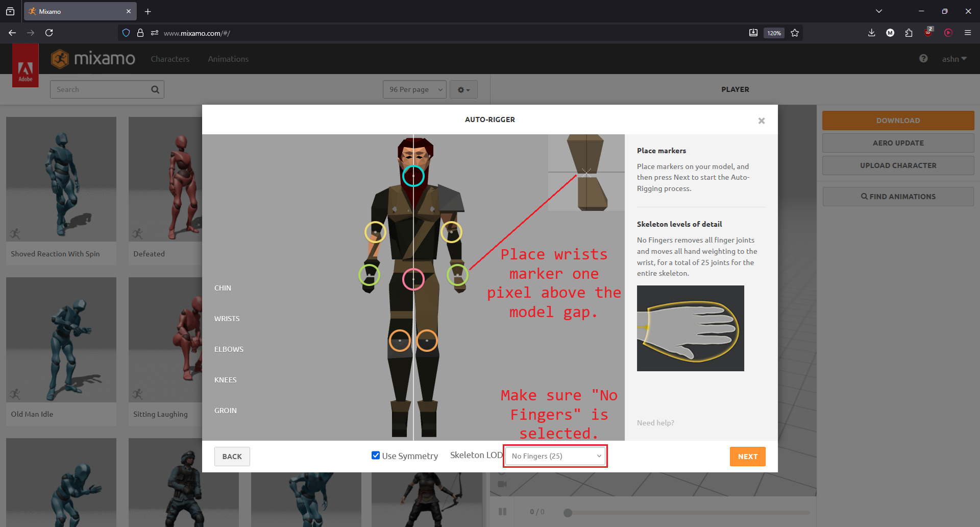Go to the Characters tab
Screen dimensions: 980x527
click(x=170, y=59)
